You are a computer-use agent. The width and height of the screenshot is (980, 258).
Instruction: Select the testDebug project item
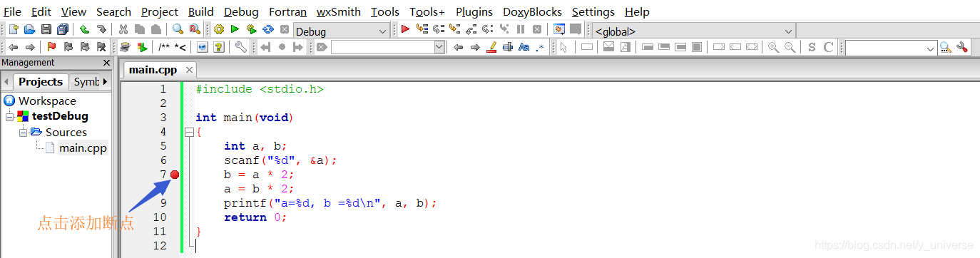(60, 116)
